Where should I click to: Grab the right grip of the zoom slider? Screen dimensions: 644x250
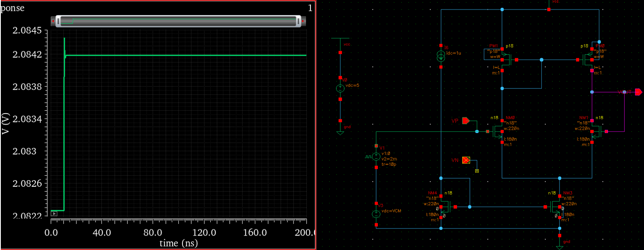[298, 21]
